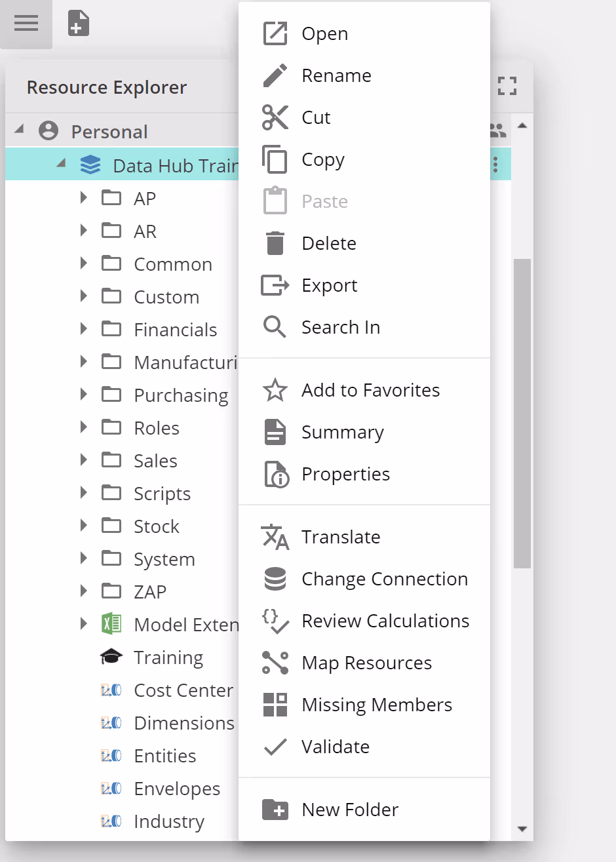This screenshot has height=862, width=616.
Task: Click the new document icon
Action: click(79, 24)
